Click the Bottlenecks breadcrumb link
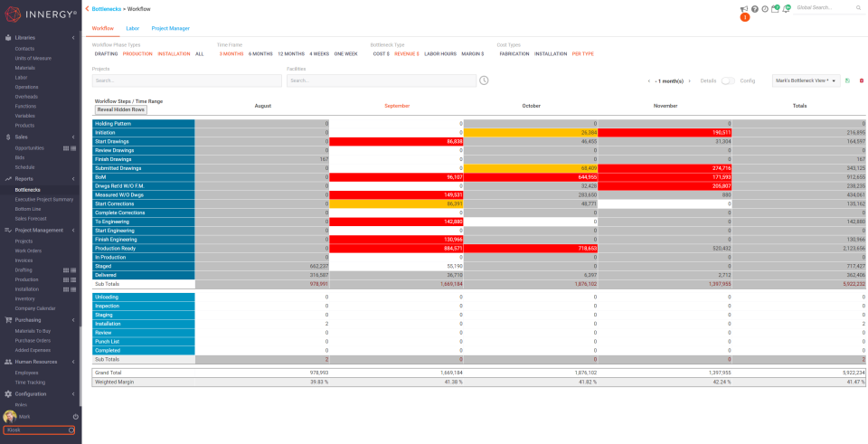The image size is (868, 444). (x=107, y=9)
